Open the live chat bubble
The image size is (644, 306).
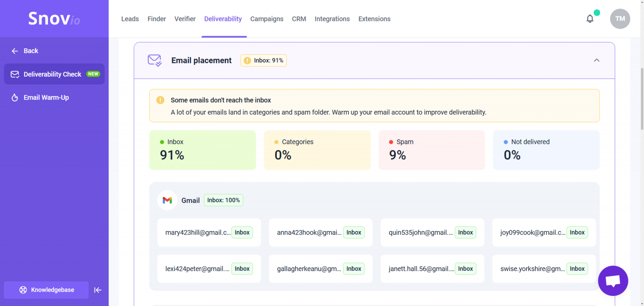[x=613, y=281]
